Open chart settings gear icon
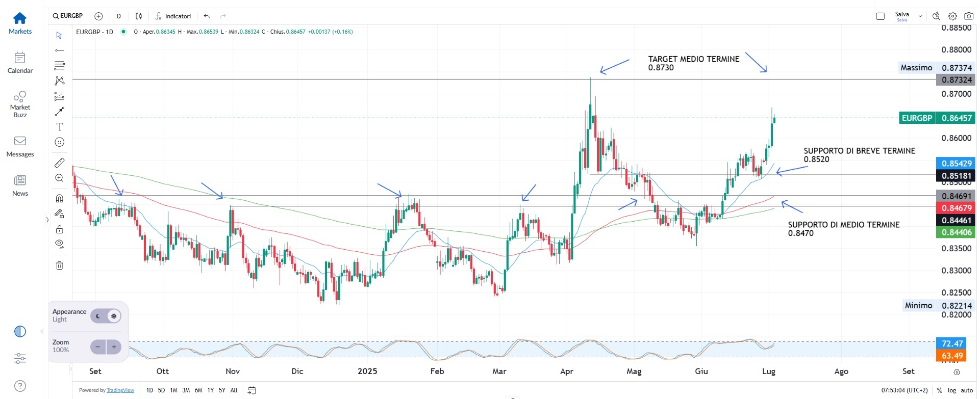Screen dimensions: 980x399 pyautogui.click(x=952, y=16)
